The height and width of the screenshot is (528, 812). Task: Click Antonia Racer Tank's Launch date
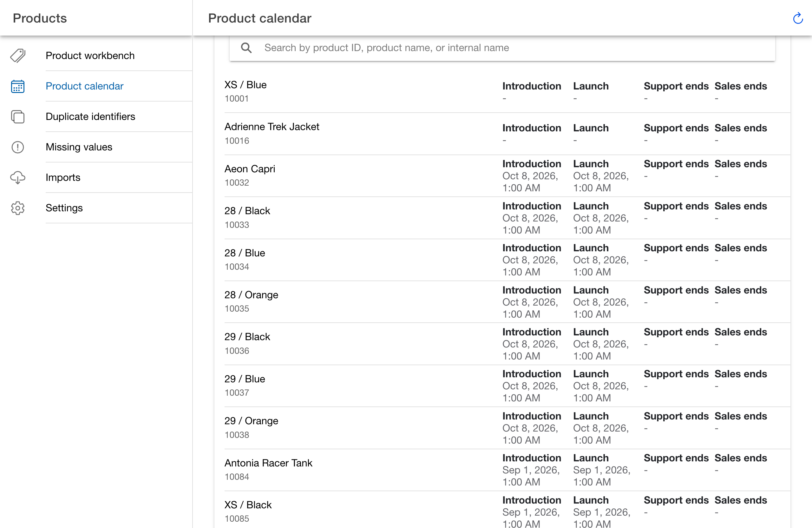point(601,476)
